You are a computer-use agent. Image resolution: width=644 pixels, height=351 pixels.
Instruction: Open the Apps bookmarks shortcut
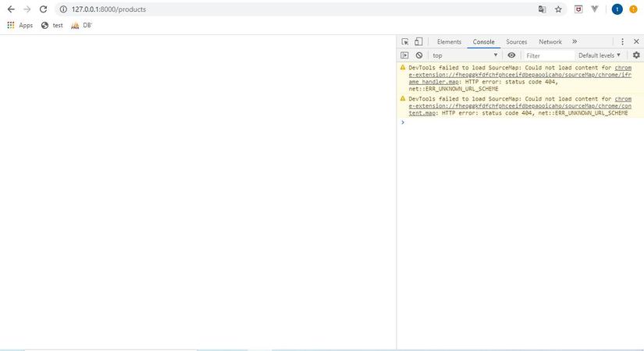tap(20, 25)
